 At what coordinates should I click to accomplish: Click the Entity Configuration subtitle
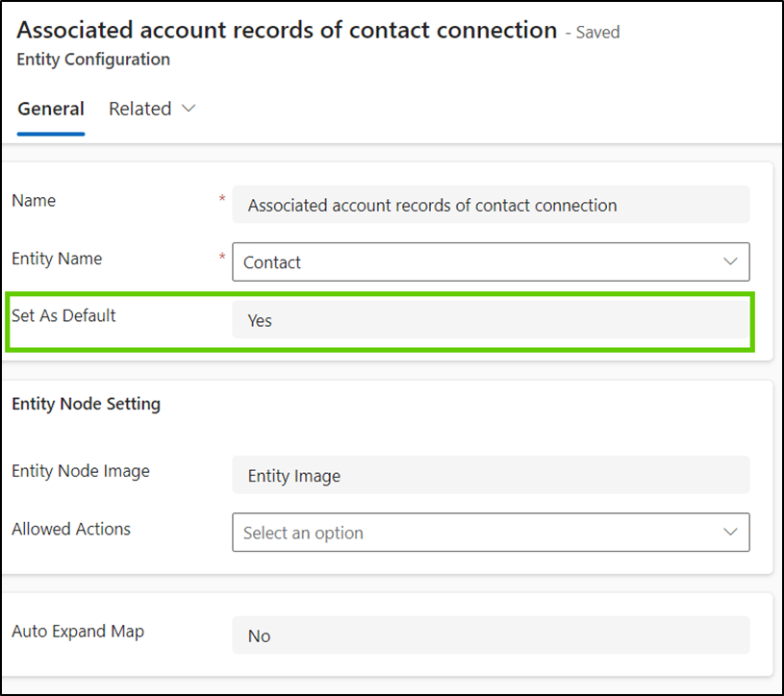click(92, 60)
